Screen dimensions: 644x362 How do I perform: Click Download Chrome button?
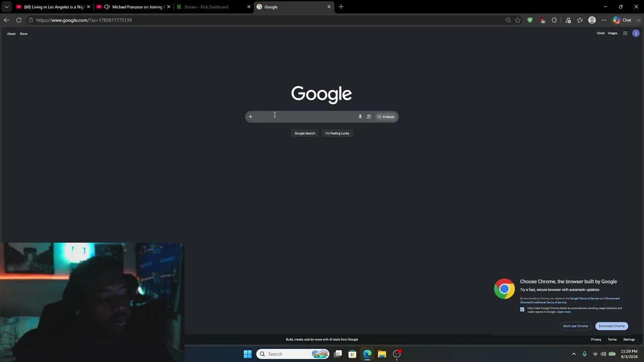(612, 326)
